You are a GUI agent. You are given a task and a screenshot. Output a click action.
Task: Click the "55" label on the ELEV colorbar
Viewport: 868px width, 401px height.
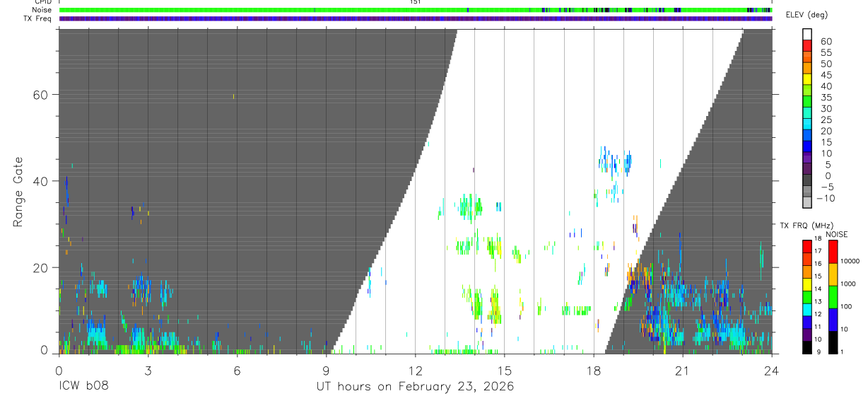(x=826, y=52)
